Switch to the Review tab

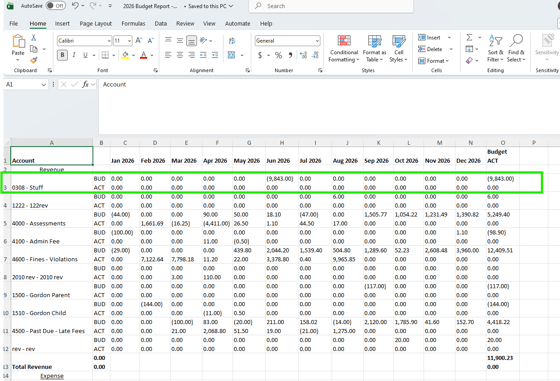(185, 24)
